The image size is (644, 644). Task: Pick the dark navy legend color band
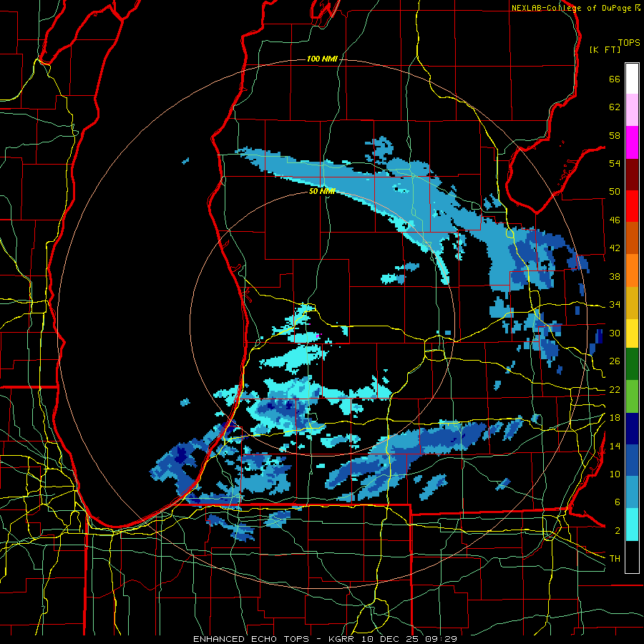[632, 429]
